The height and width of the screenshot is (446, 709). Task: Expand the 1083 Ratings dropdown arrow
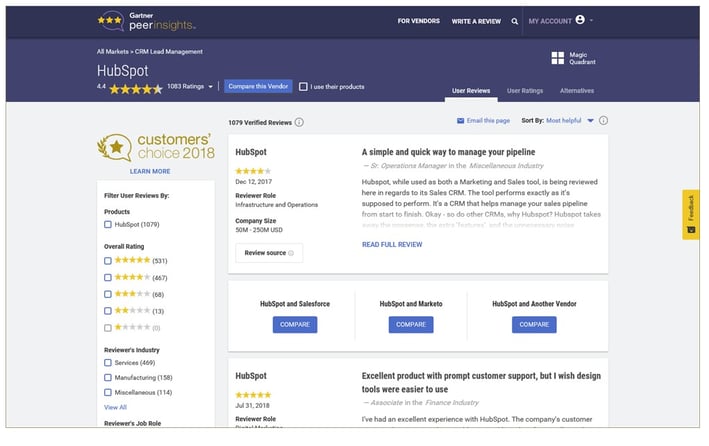[211, 87]
